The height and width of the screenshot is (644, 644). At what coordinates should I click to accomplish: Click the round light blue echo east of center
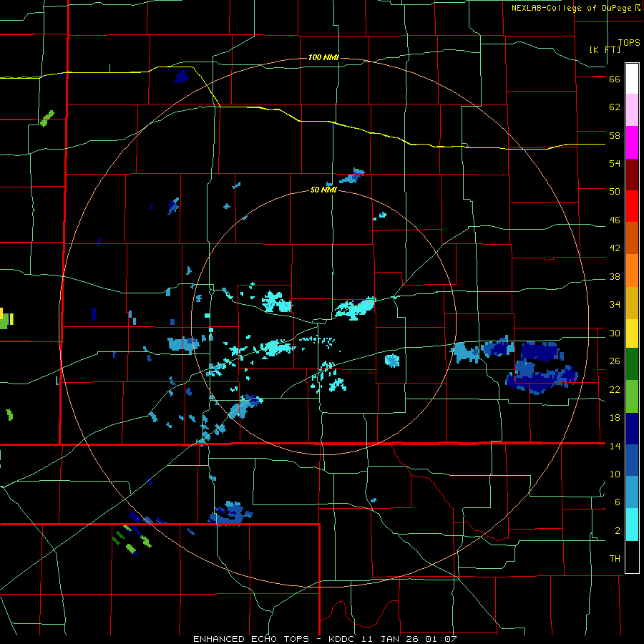[392, 361]
